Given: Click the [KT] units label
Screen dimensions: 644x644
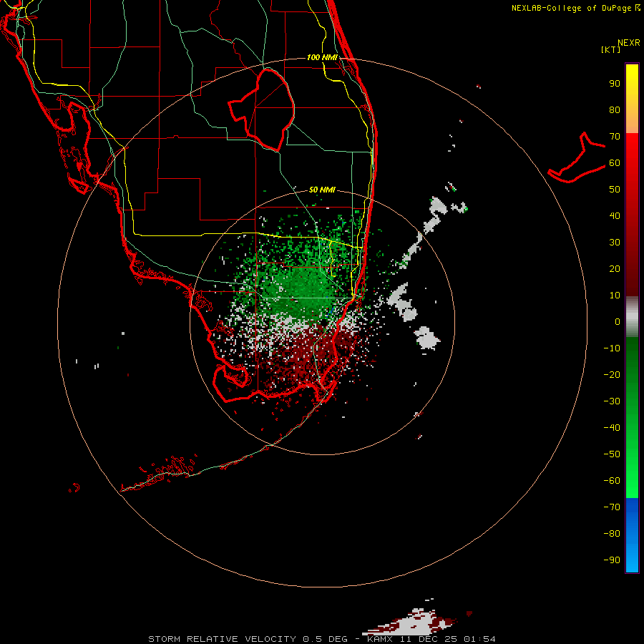Looking at the screenshot, I should pos(611,49).
